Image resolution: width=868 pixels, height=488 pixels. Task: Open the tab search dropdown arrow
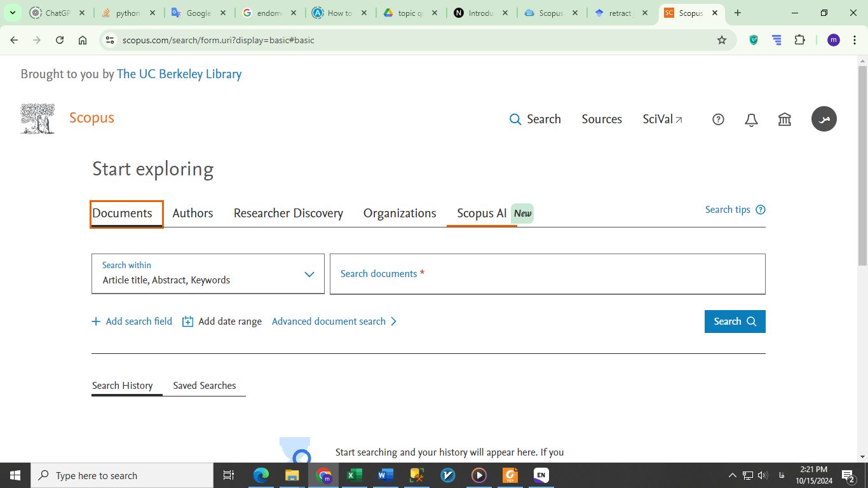[12, 13]
